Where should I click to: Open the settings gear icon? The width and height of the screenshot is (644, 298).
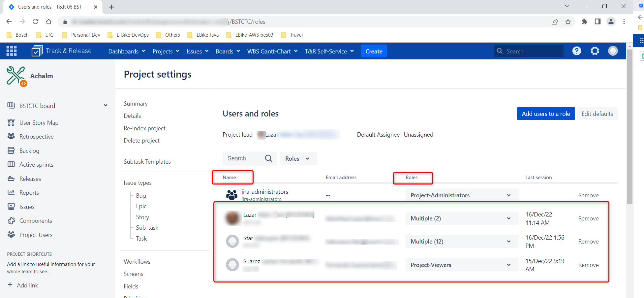coord(595,51)
